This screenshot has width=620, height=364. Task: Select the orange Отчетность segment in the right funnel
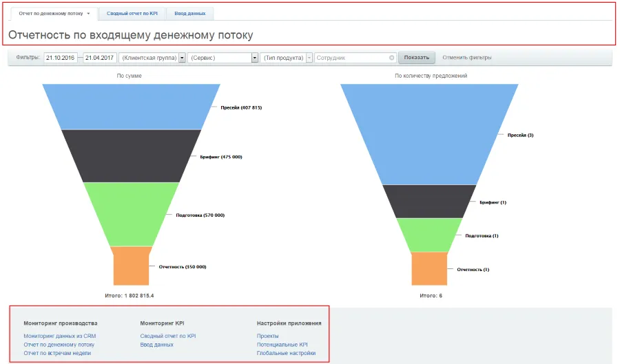[429, 268]
